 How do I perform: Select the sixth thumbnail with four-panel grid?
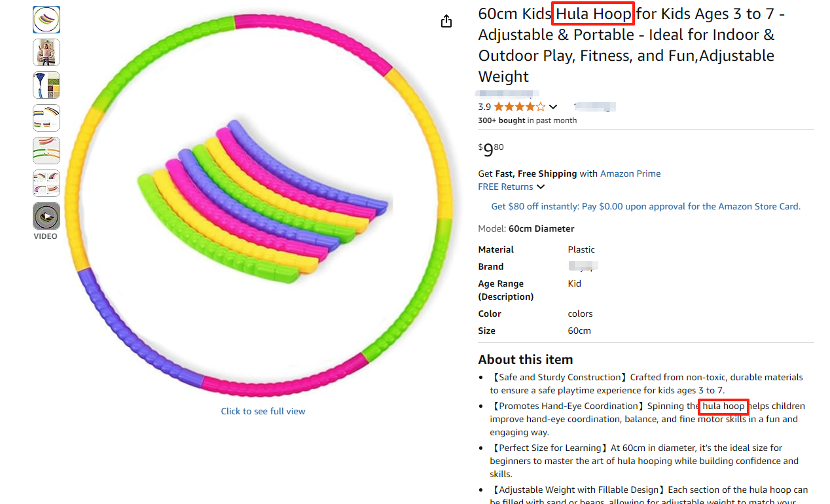(x=46, y=183)
